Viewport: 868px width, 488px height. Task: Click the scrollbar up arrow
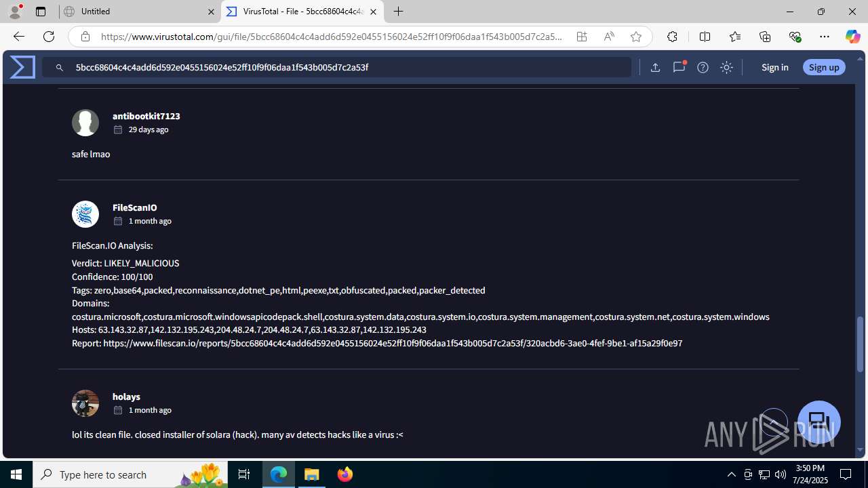point(860,59)
